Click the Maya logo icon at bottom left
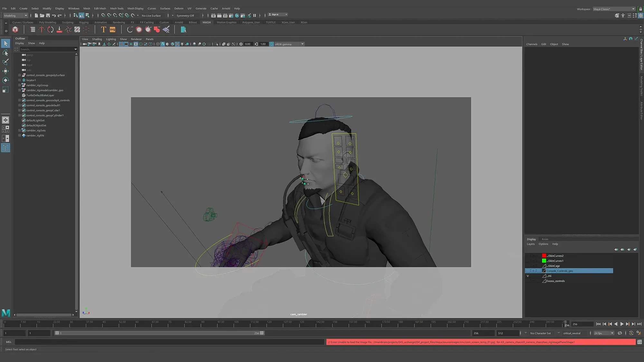This screenshot has width=644, height=362. tap(6, 313)
